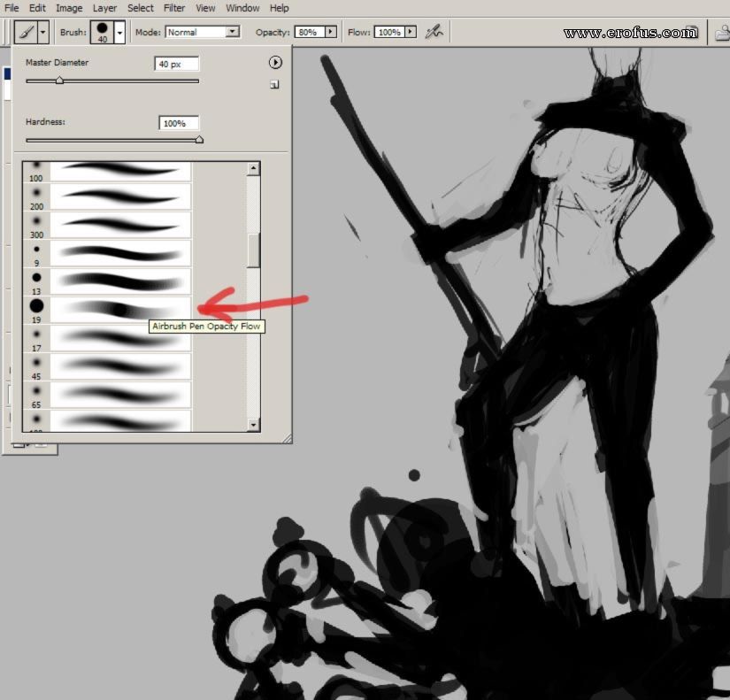The image size is (730, 700).
Task: Click the Master Diameter slider handle
Action: click(x=59, y=81)
